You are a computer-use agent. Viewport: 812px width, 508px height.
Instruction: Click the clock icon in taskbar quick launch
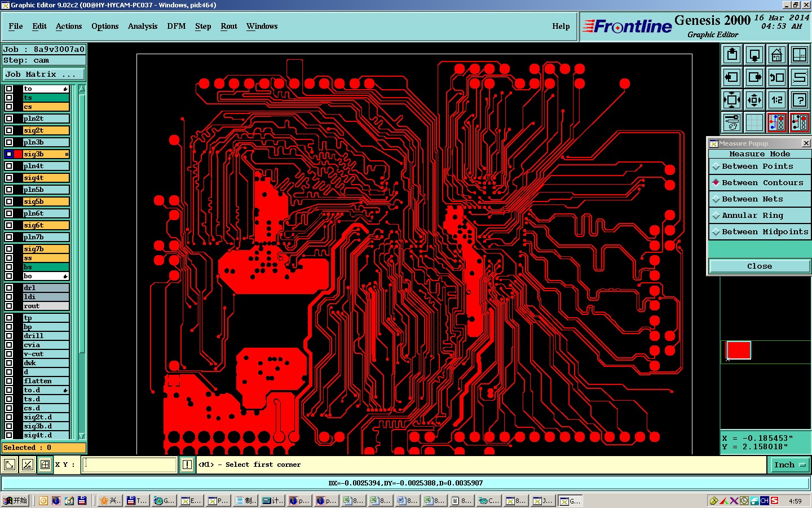point(43,501)
